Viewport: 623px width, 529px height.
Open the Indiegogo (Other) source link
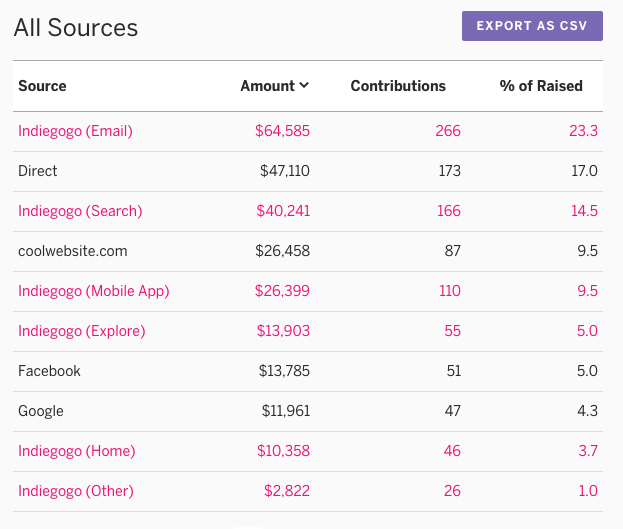coord(76,491)
